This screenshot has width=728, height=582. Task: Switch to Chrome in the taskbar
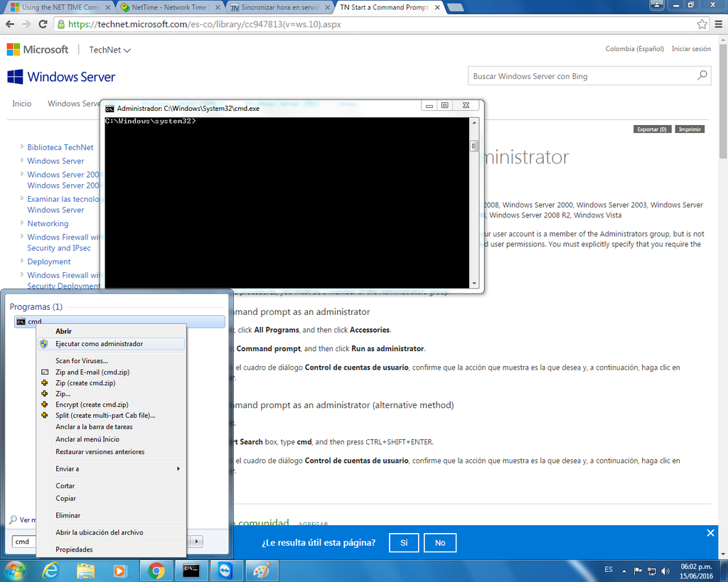pyautogui.click(x=156, y=571)
